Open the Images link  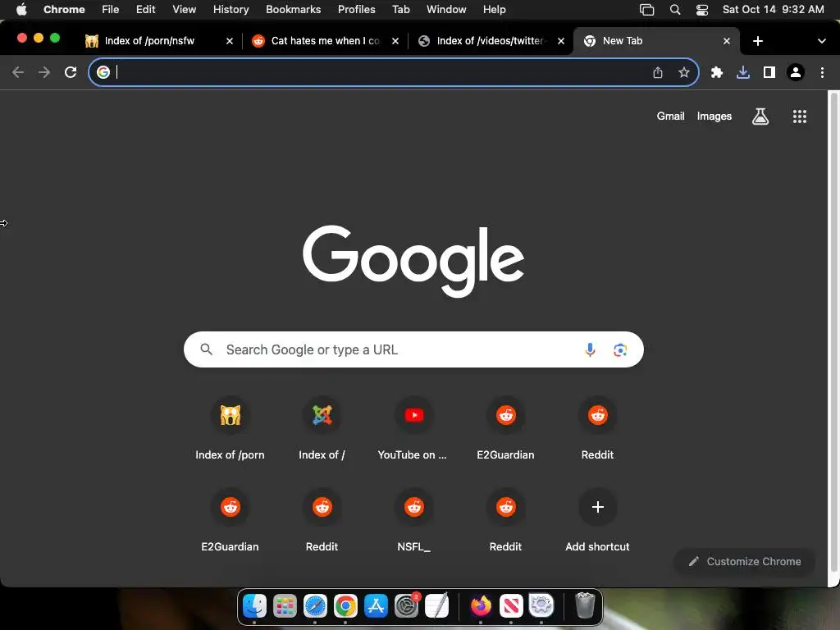[x=714, y=116]
